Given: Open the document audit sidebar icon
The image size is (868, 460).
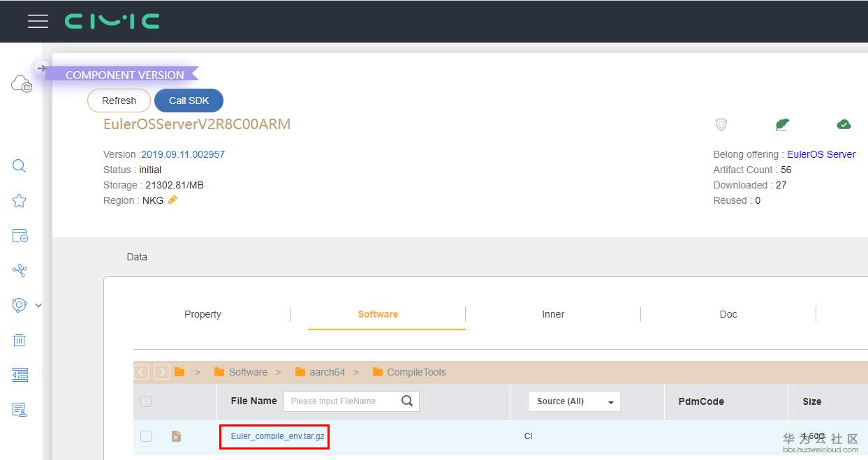Looking at the screenshot, I should (20, 410).
